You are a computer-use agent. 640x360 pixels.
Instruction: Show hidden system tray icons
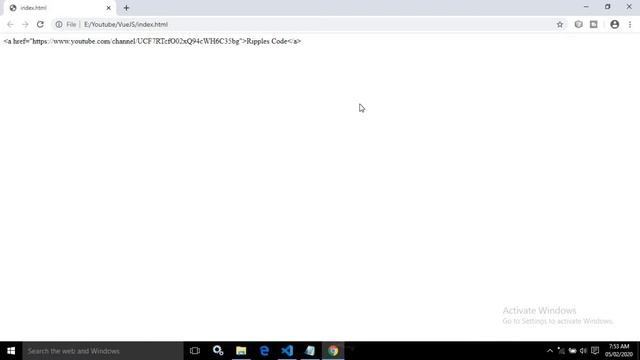(550, 351)
